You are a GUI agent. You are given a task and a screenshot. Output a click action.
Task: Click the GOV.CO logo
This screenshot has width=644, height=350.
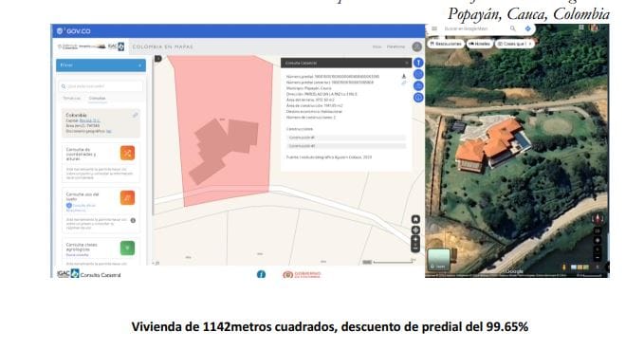(74, 30)
